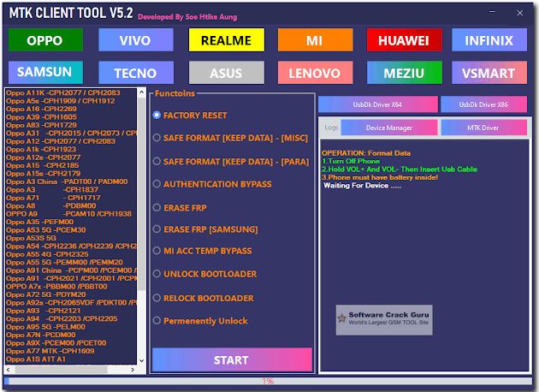Select Oppo A5s -CPH1909 / CPH1912 model
The width and height of the screenshot is (539, 392).
61,101
